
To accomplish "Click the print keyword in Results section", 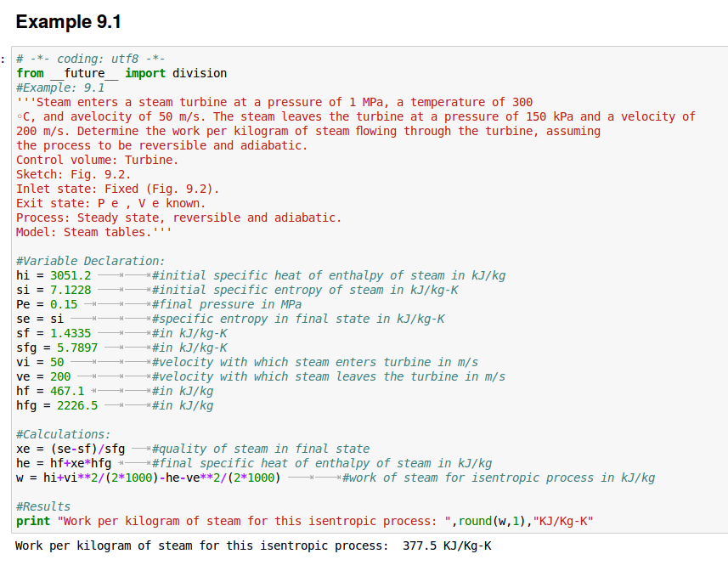I will (33, 521).
